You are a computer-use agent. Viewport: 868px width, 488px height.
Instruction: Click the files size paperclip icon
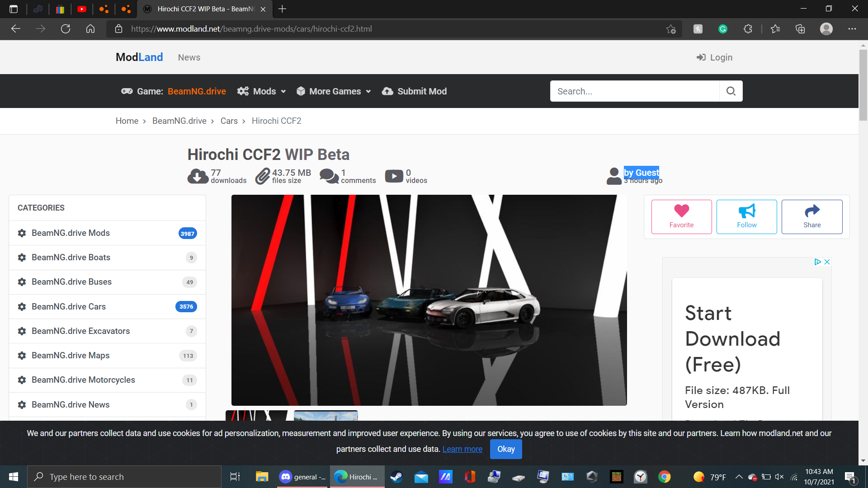[x=263, y=176]
